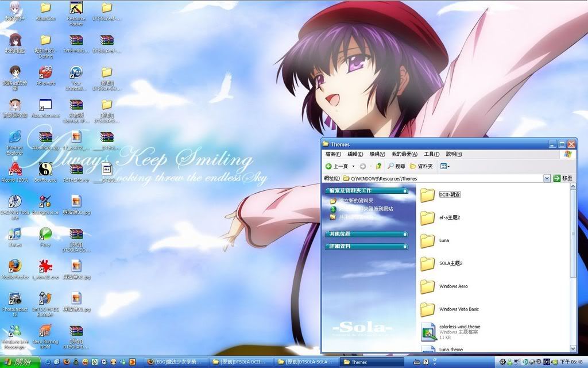Click the taskbar clock showing 下午 06:48

[571, 362]
